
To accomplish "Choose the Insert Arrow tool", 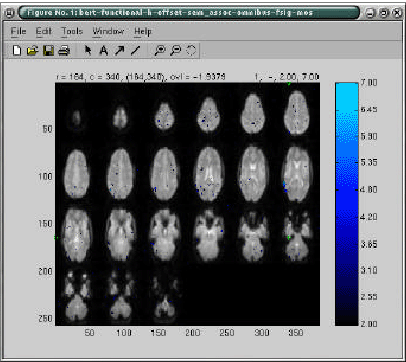I will (x=119, y=51).
